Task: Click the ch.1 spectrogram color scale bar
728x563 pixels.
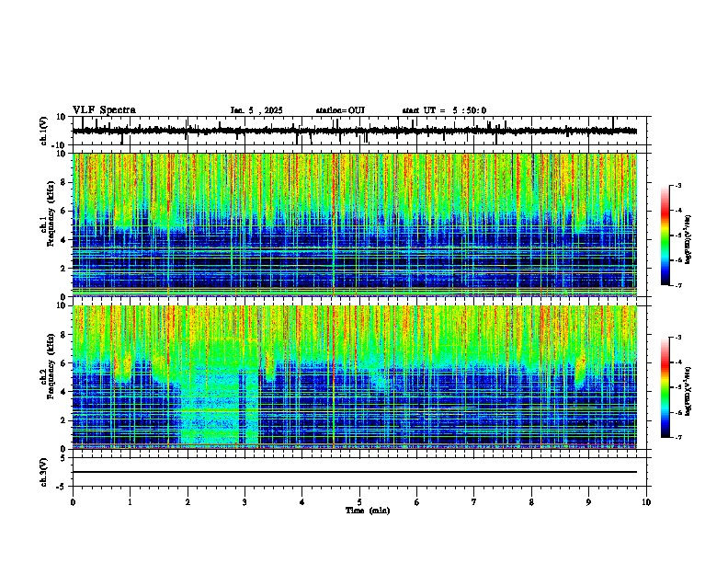Action: [665, 236]
